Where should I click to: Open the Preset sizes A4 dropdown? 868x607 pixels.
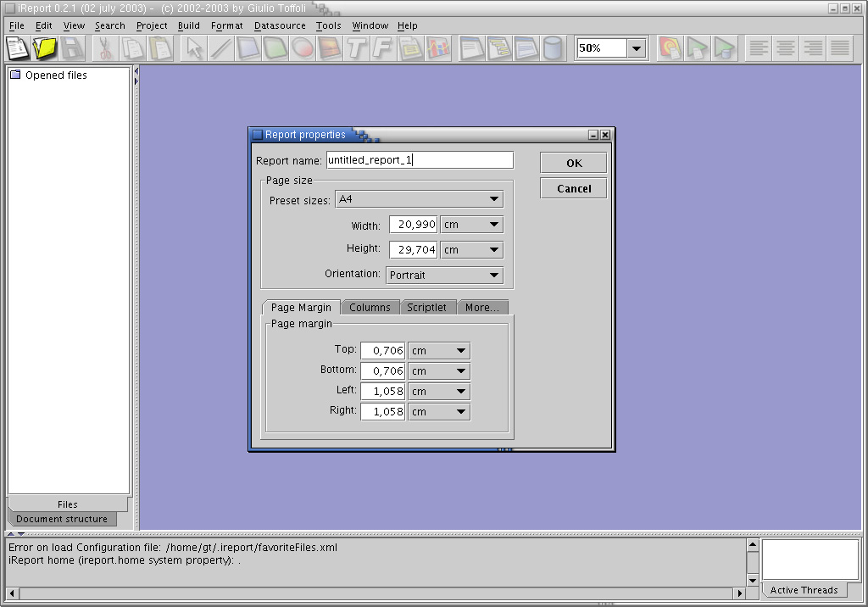point(419,199)
